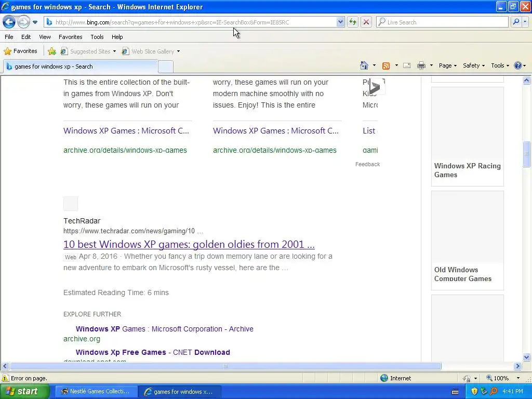Expand the Web Slice Gallery dropdown arrow

click(179, 51)
